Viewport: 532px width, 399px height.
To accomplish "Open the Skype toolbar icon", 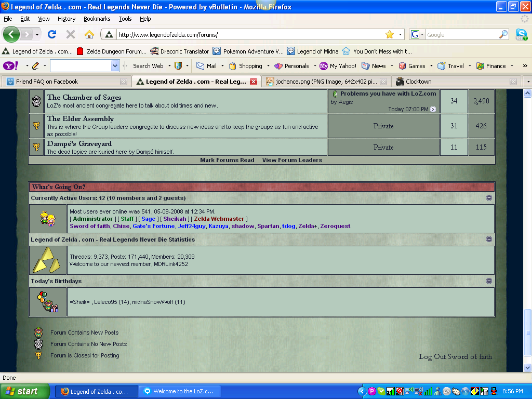I will coord(522,35).
